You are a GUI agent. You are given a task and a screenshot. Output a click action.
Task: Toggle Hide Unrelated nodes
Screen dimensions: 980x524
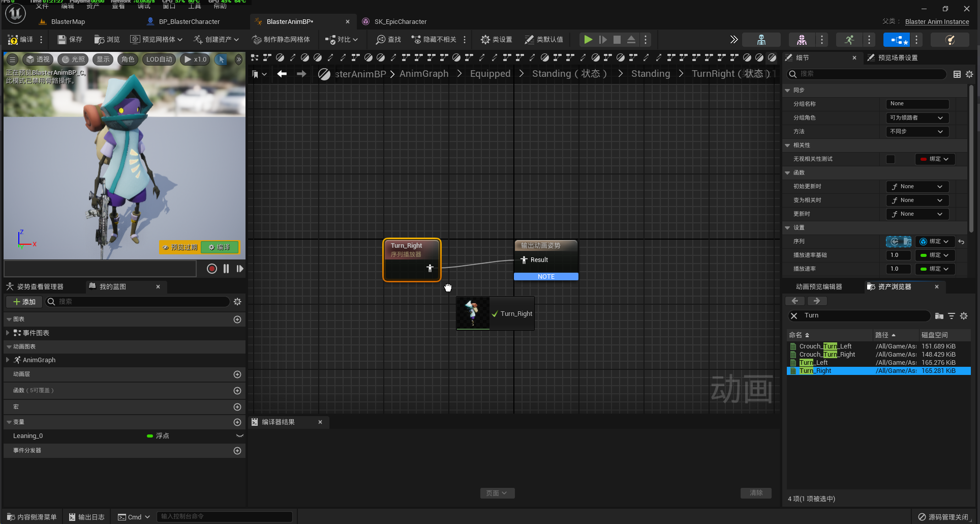[434, 39]
